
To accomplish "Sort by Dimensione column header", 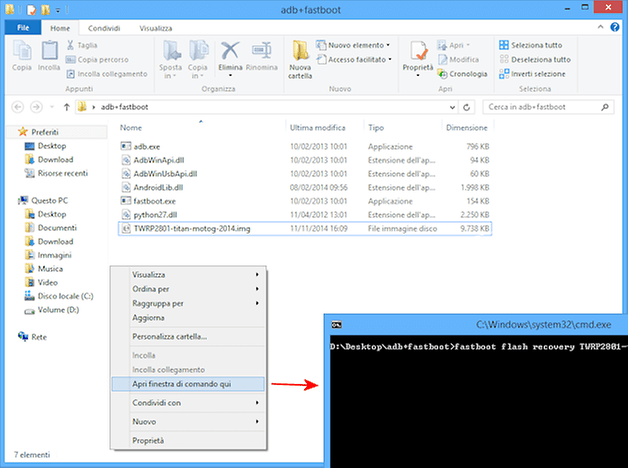I will pyautogui.click(x=467, y=128).
